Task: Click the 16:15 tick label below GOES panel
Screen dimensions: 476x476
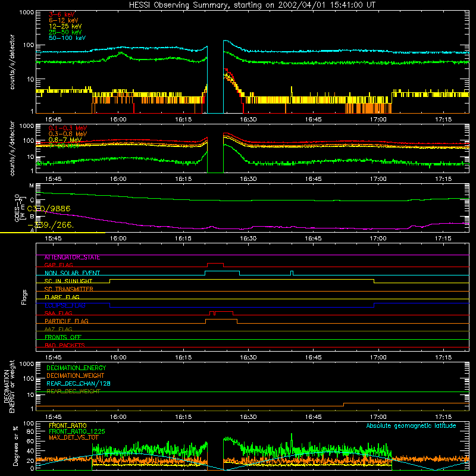Action: (183, 239)
